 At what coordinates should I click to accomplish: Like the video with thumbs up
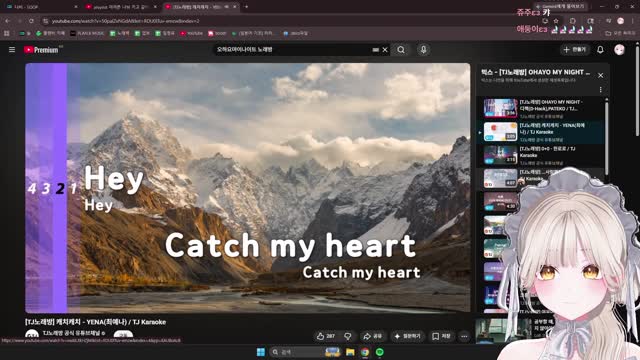click(x=325, y=336)
